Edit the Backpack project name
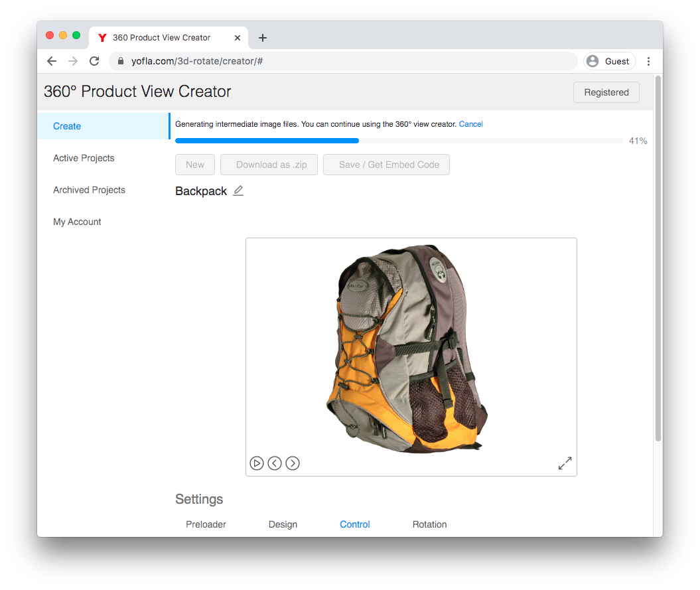 238,190
